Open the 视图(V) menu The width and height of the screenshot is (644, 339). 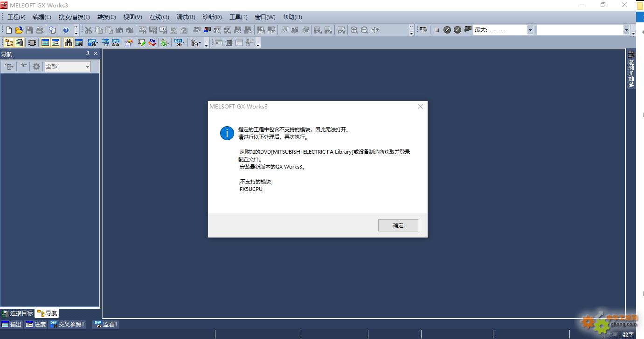[x=132, y=17]
